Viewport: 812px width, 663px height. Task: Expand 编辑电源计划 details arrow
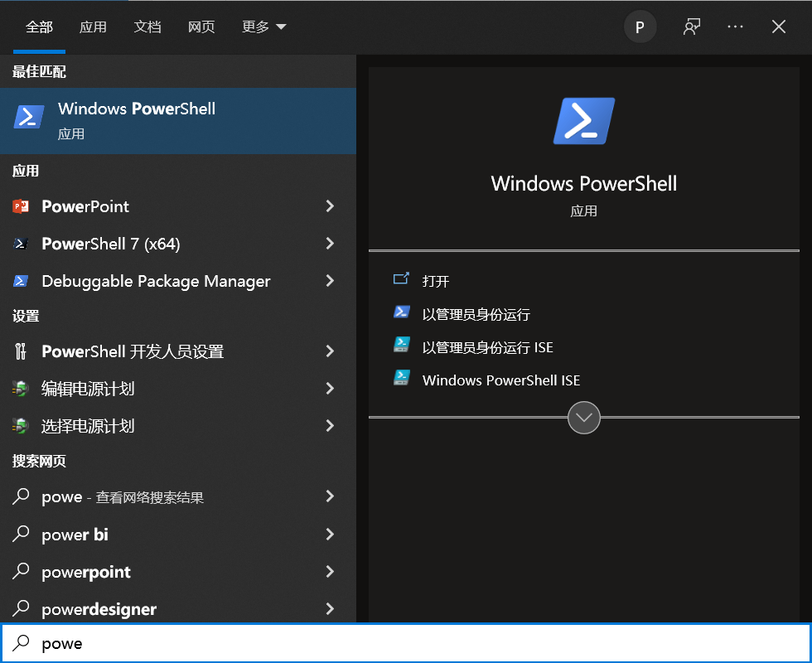tap(330, 389)
